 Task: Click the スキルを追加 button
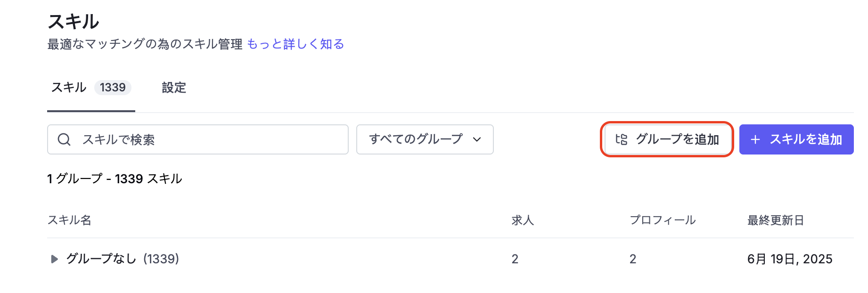pos(796,139)
